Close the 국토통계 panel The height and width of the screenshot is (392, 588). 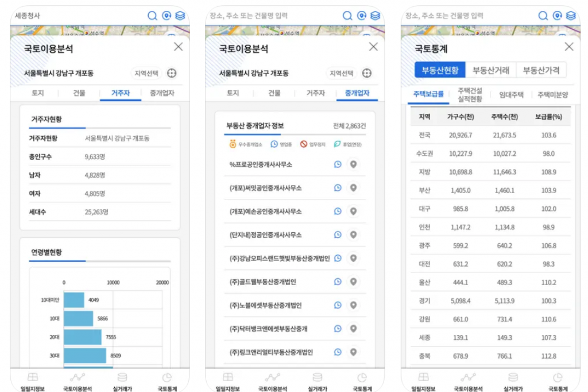(569, 47)
